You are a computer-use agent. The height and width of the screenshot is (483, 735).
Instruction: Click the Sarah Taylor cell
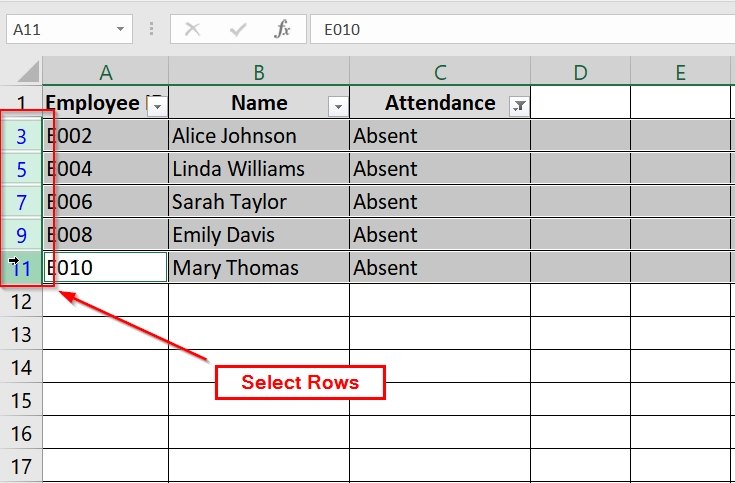(x=259, y=202)
